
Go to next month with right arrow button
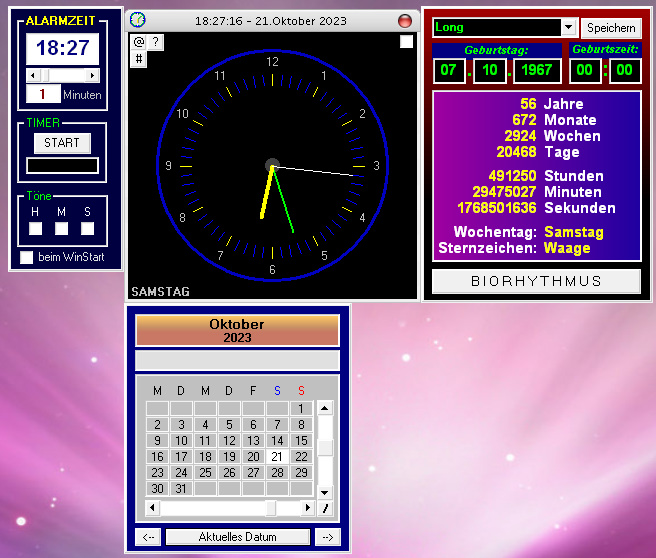click(x=327, y=537)
